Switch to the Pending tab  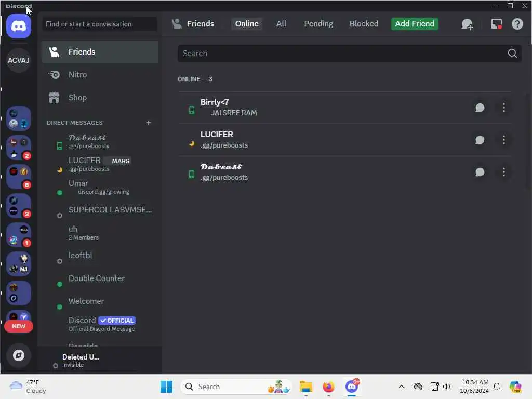pyautogui.click(x=318, y=24)
